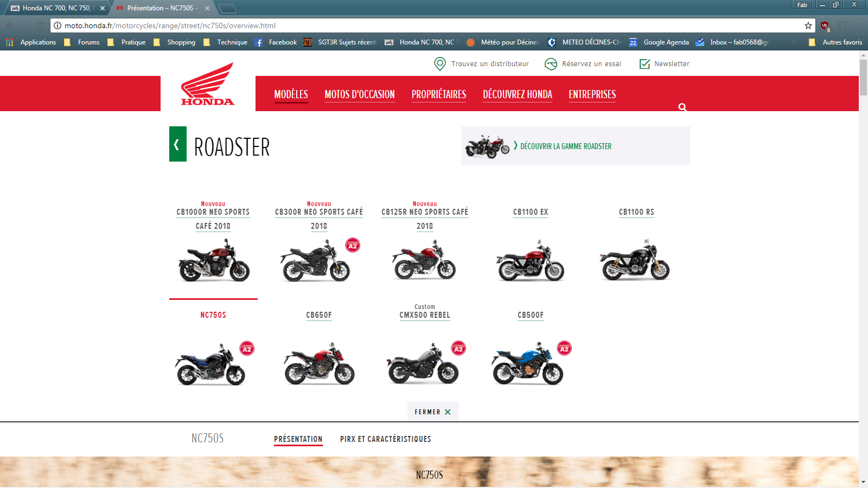This screenshot has height=488, width=868.
Task: Select the blue CB500F motorcycle thumbnail
Action: 527,363
